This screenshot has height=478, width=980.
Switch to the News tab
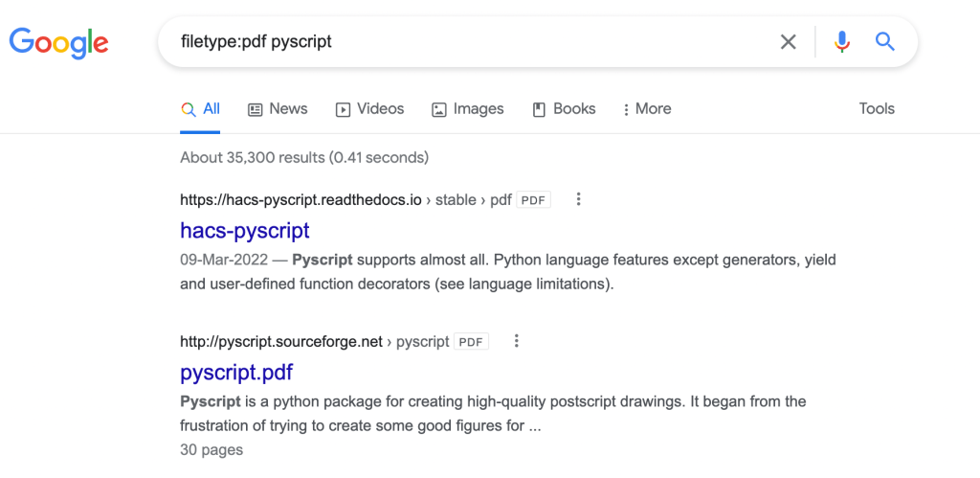point(278,109)
